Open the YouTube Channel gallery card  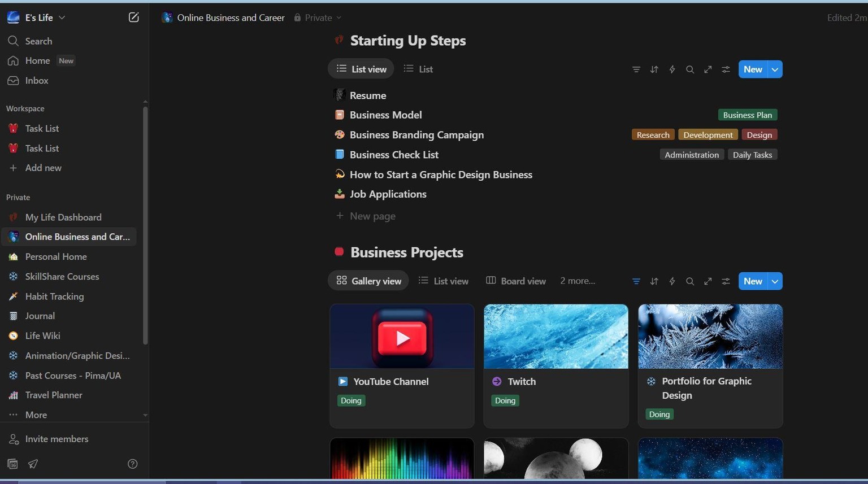tap(402, 366)
